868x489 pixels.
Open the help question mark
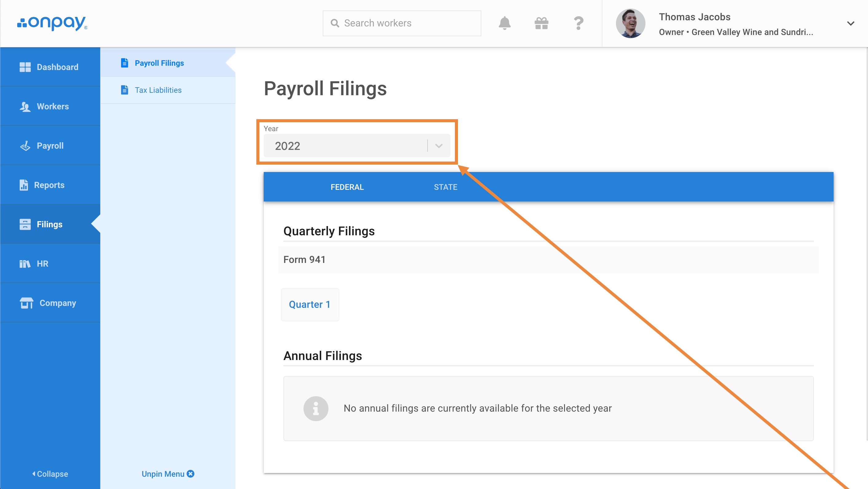(578, 23)
